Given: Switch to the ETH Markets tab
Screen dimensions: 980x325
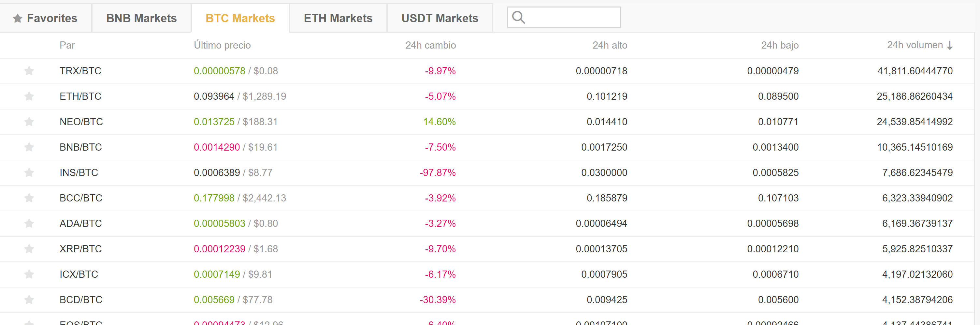Looking at the screenshot, I should pyautogui.click(x=338, y=18).
